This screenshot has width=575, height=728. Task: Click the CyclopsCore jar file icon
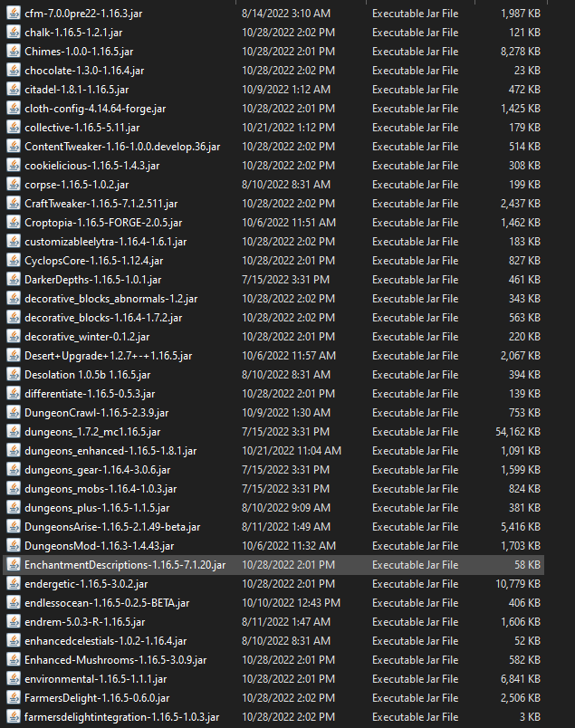(x=14, y=261)
